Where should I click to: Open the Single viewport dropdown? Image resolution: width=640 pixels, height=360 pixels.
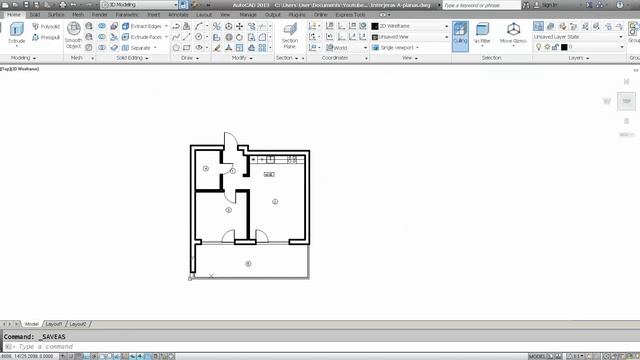coord(395,48)
